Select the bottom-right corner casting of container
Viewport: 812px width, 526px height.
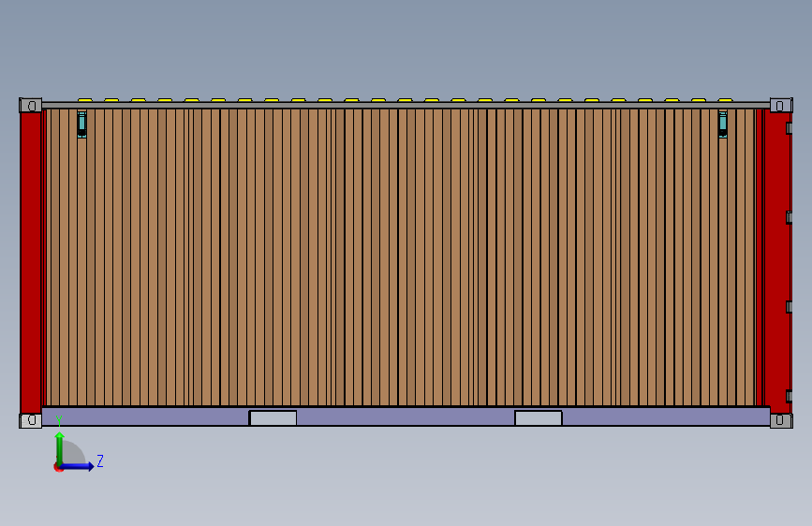click(781, 420)
